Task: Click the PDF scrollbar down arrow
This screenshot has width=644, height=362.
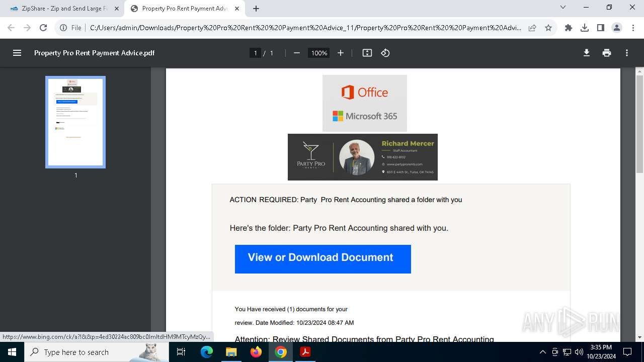Action: pyautogui.click(x=640, y=337)
